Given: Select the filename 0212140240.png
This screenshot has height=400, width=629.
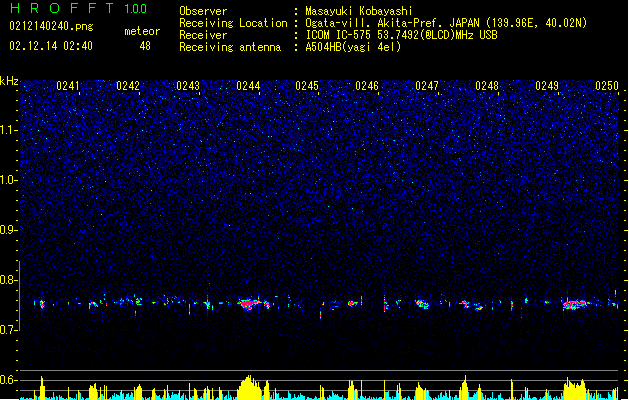Looking at the screenshot, I should [x=51, y=26].
